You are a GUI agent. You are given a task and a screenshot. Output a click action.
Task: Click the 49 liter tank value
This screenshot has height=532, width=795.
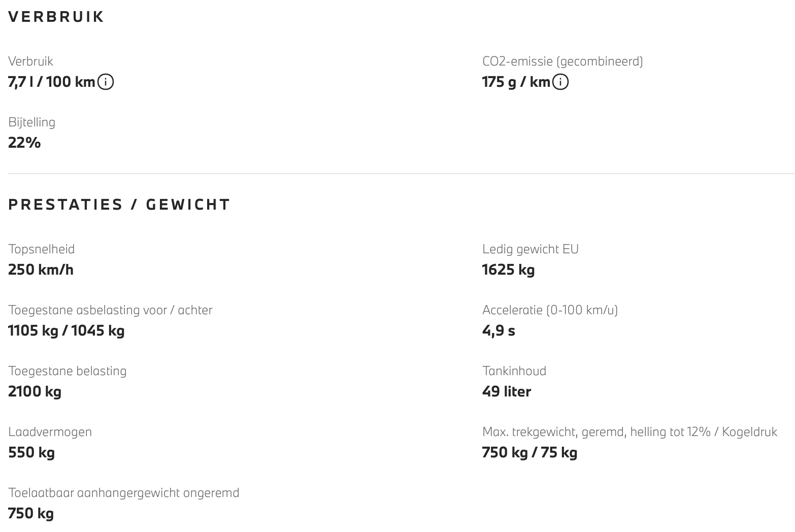pyautogui.click(x=507, y=391)
